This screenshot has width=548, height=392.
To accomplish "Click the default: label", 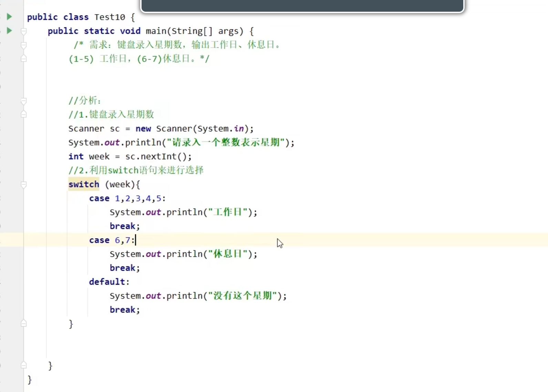I will point(109,282).
